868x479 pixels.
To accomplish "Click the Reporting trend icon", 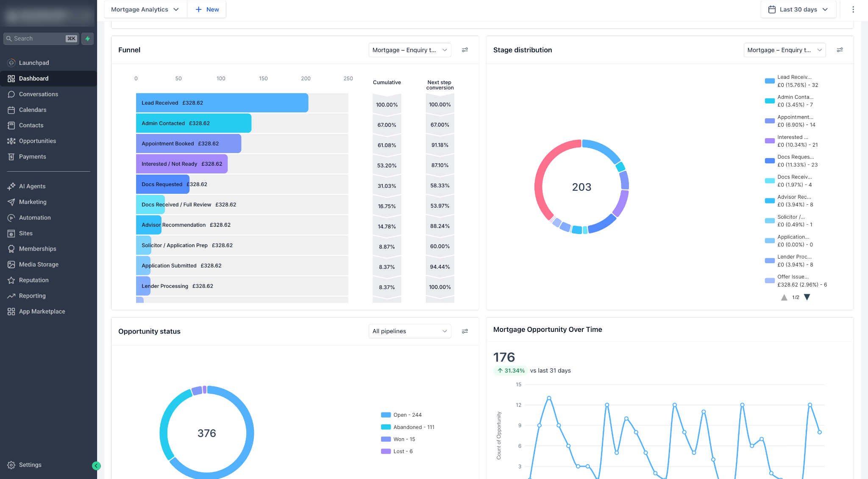I will pos(11,296).
